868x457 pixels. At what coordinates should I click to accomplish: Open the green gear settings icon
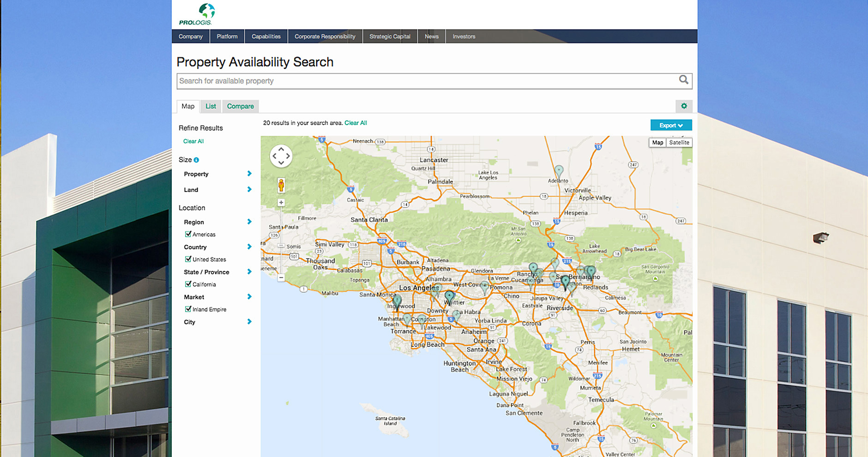coord(684,106)
